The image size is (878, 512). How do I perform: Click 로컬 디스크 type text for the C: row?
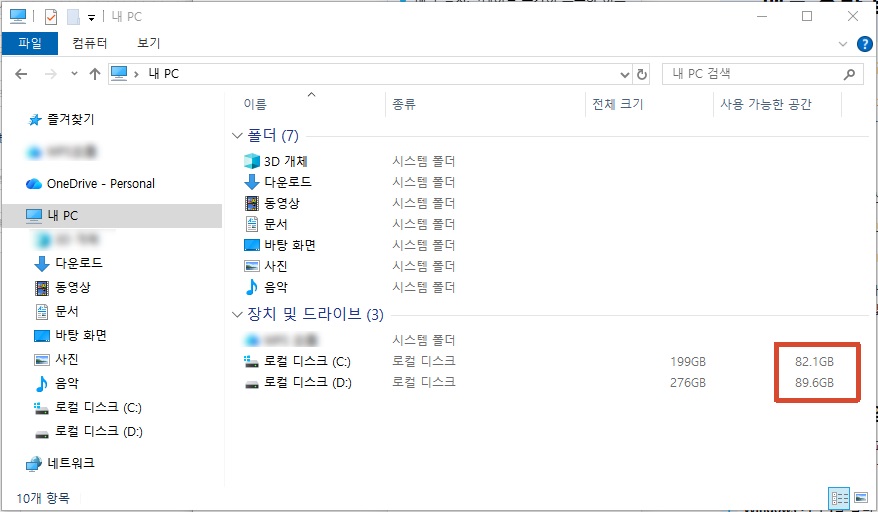tap(424, 361)
